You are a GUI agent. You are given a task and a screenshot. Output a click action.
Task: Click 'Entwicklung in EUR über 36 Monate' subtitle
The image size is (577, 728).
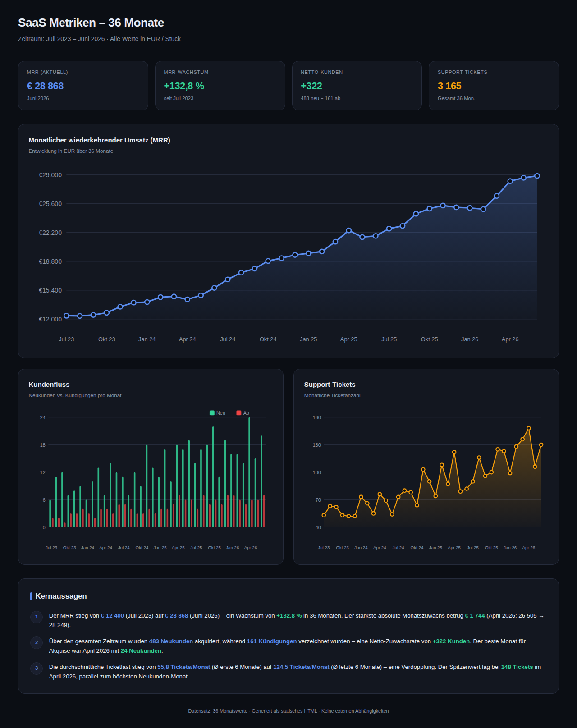[x=71, y=151]
